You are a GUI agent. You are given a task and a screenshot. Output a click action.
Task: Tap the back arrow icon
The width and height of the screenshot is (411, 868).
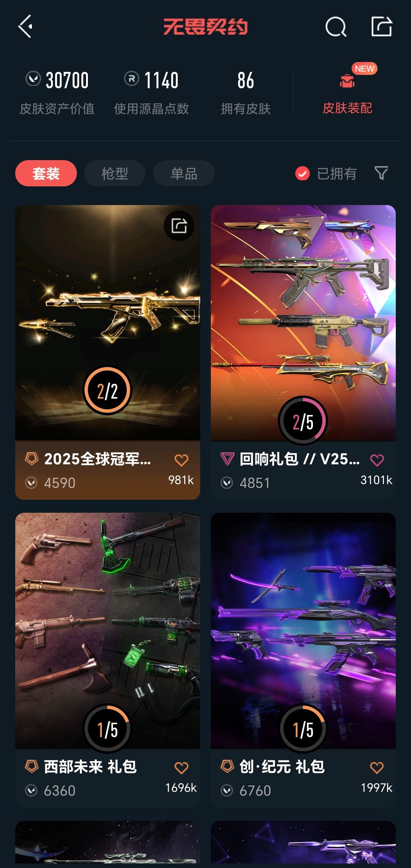(x=25, y=27)
